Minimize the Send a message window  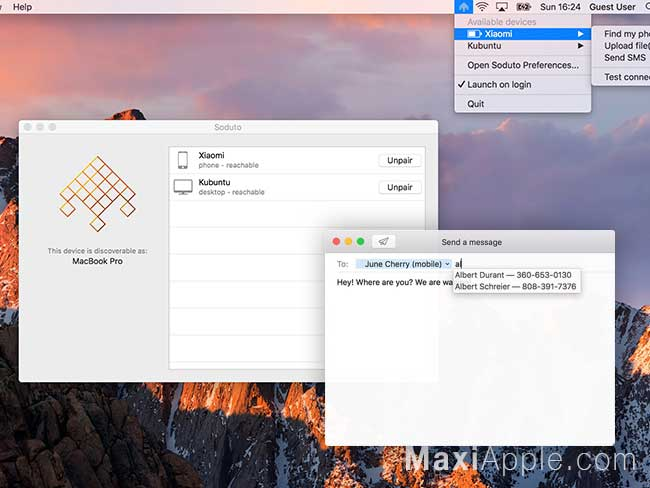(349, 242)
